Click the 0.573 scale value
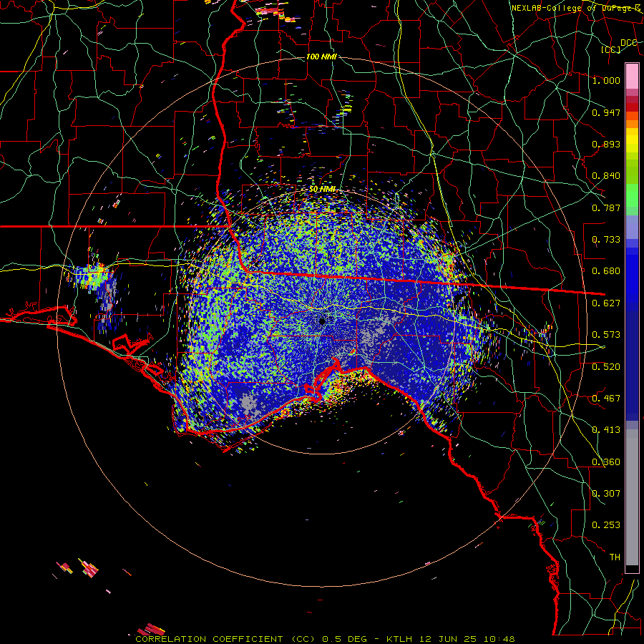The height and width of the screenshot is (644, 644). pos(606,335)
